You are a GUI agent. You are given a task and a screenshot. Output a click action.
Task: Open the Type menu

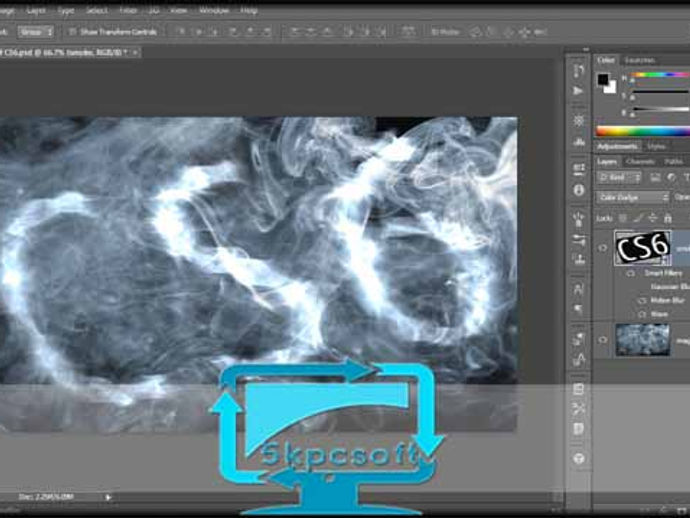(66, 10)
